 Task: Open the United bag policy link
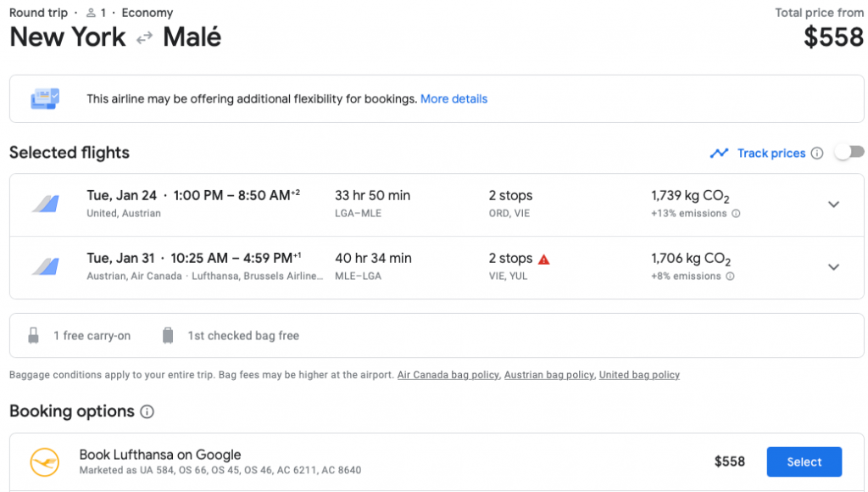click(x=639, y=375)
